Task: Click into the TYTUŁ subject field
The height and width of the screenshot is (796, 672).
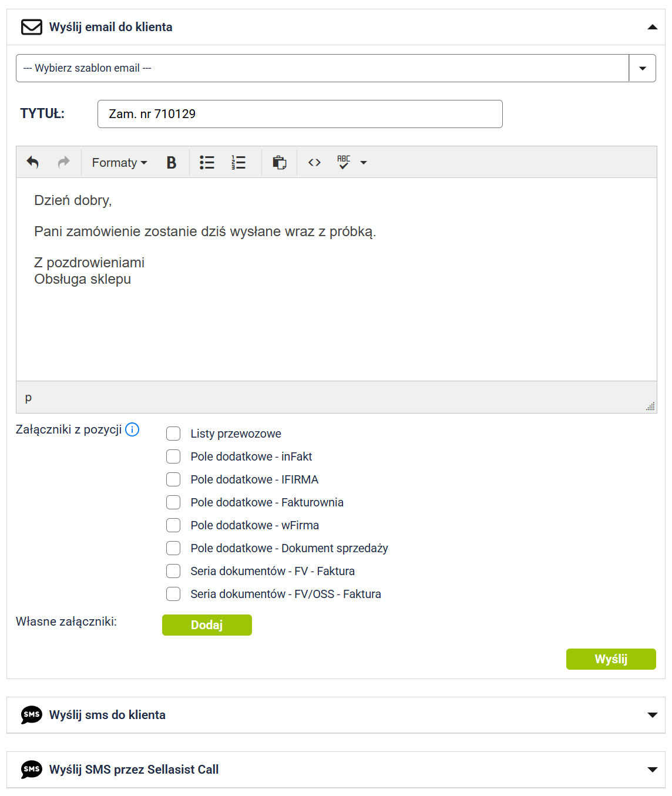Action: tap(300, 114)
